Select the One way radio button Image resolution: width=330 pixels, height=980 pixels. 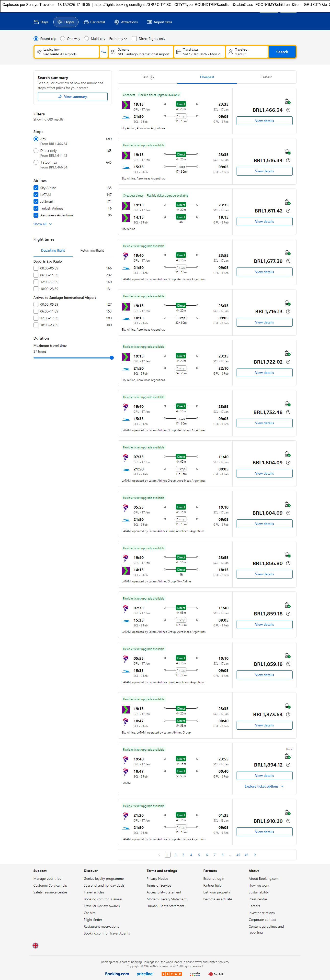(x=63, y=39)
